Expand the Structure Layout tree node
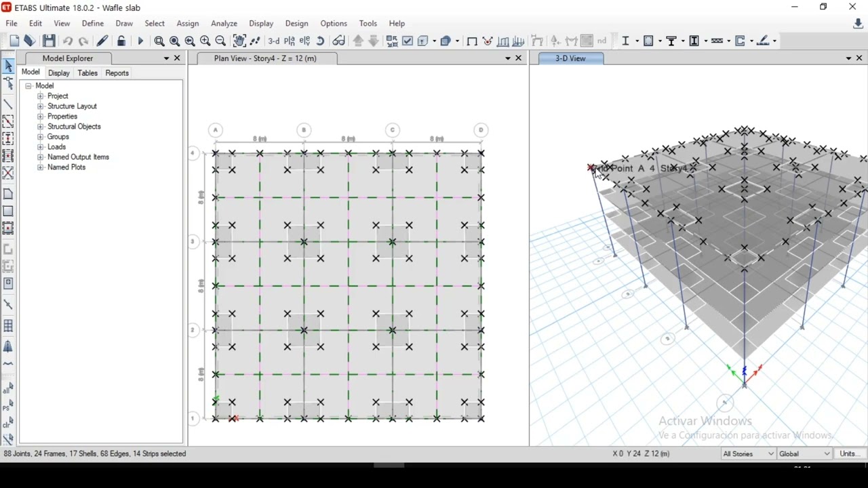This screenshot has width=868, height=488. 41,106
